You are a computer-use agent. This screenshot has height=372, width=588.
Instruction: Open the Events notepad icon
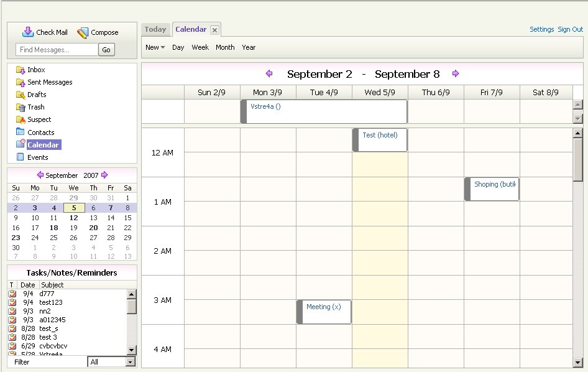point(21,157)
